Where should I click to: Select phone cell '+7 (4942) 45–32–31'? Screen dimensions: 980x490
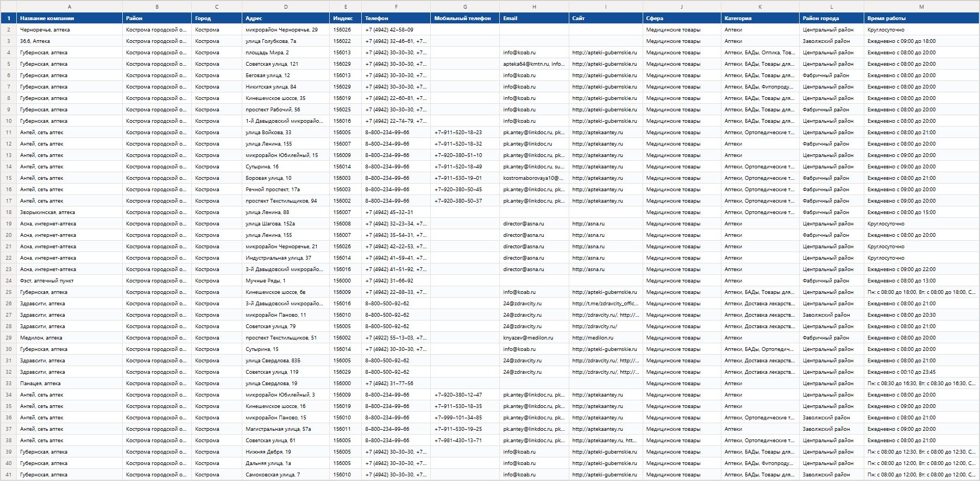point(396,212)
